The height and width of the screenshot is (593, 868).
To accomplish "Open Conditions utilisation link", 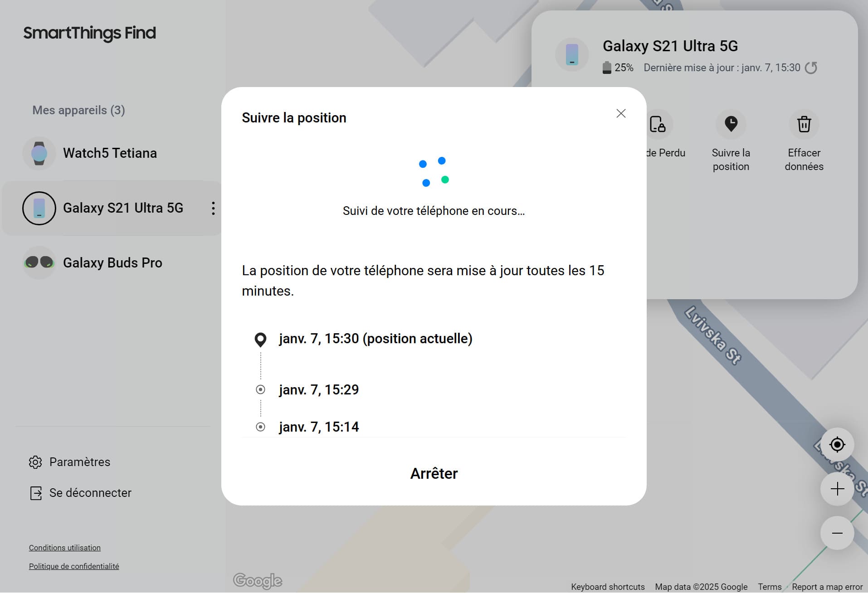I will coord(65,548).
